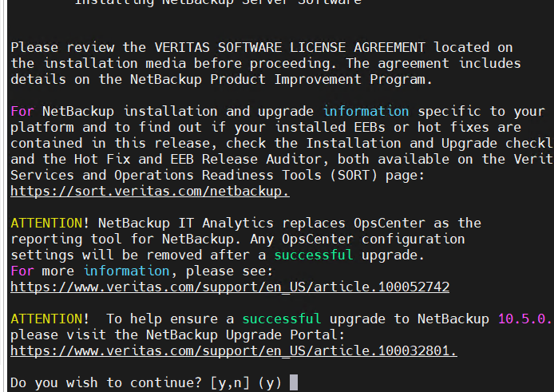Click the green 'successful' word before 'upgrade.'
Image resolution: width=554 pixels, height=392 pixels.
(x=314, y=255)
